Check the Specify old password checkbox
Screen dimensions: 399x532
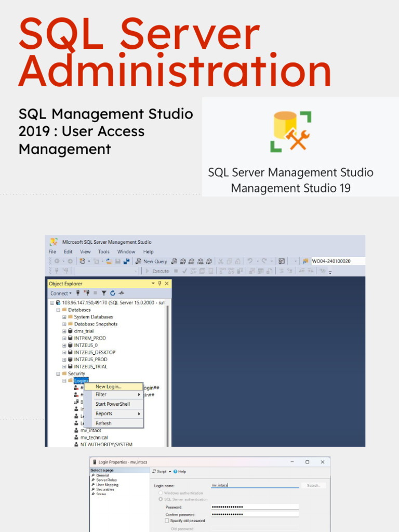point(167,521)
